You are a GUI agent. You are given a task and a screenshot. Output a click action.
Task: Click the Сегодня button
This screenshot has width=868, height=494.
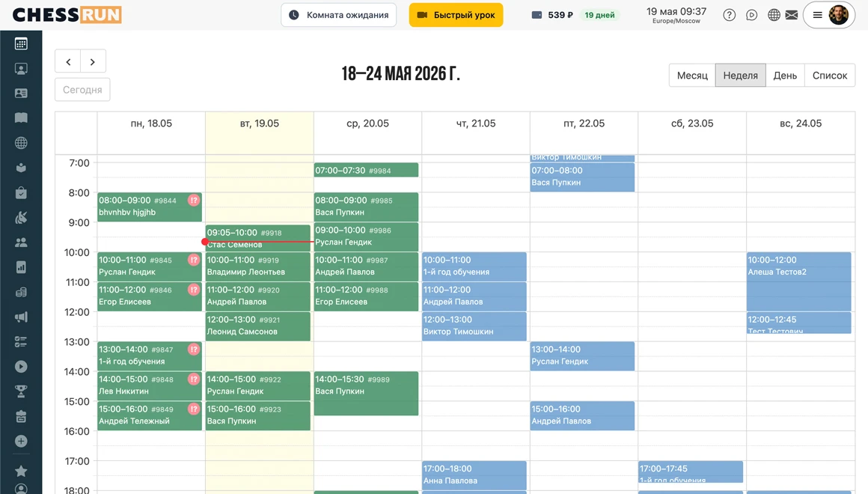pos(82,90)
